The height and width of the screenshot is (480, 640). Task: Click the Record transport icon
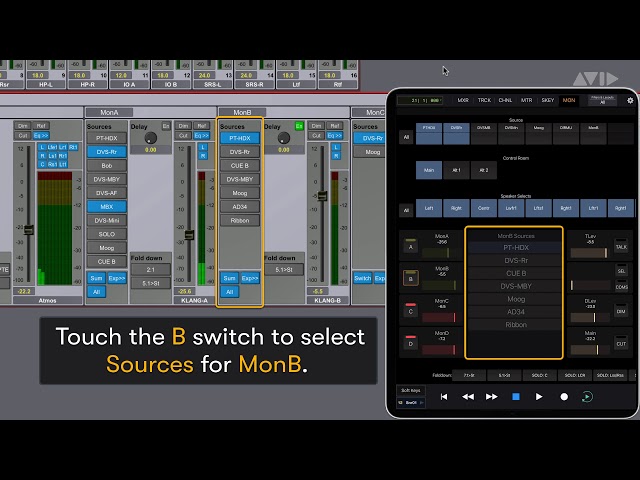(x=564, y=397)
